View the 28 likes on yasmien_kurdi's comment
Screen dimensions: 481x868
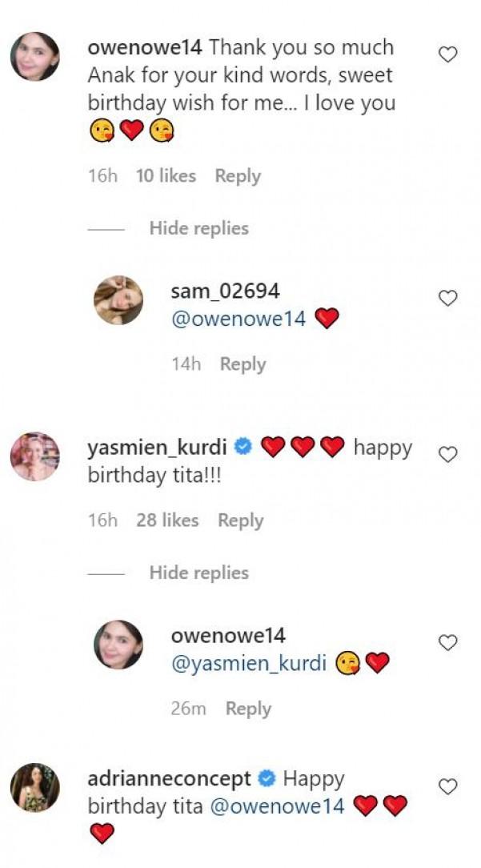point(167,520)
